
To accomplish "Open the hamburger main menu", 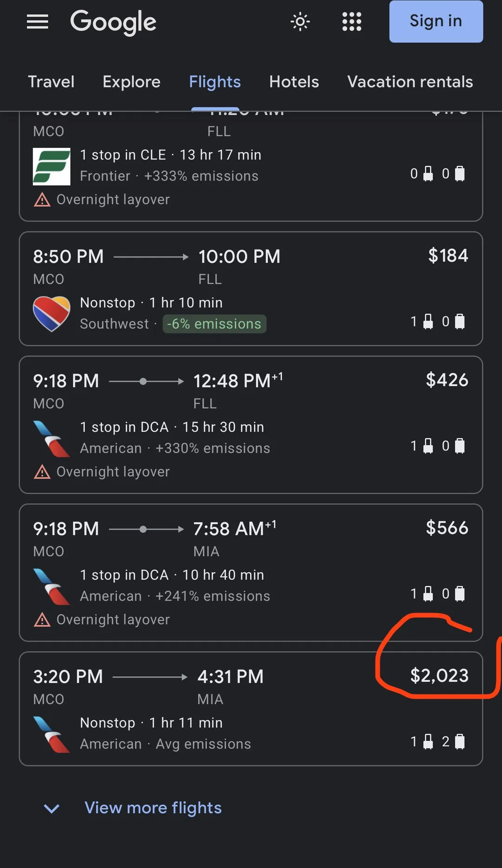I will coord(38,21).
